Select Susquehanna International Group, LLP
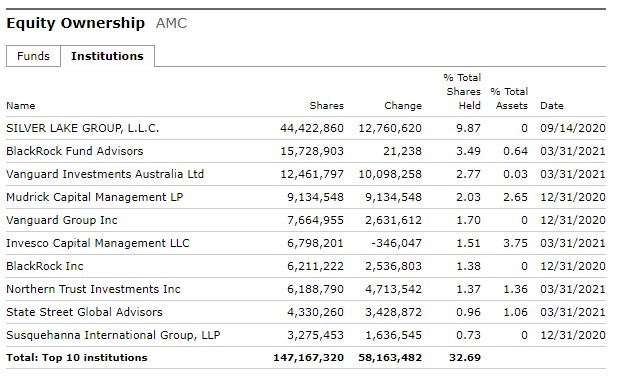The image size is (635, 378). point(113,335)
